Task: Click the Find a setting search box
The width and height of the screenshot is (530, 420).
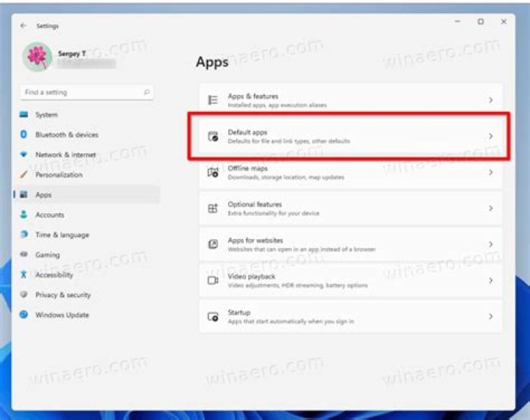Action: click(x=81, y=93)
